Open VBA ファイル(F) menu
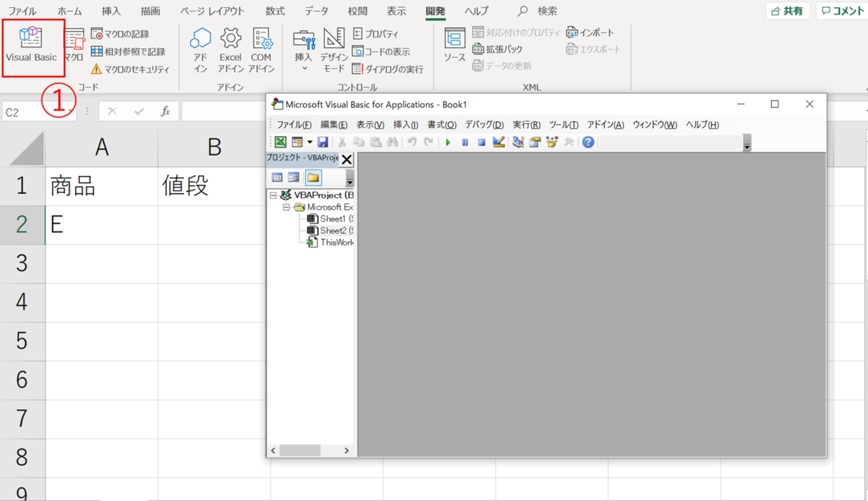The height and width of the screenshot is (501, 868). click(294, 125)
